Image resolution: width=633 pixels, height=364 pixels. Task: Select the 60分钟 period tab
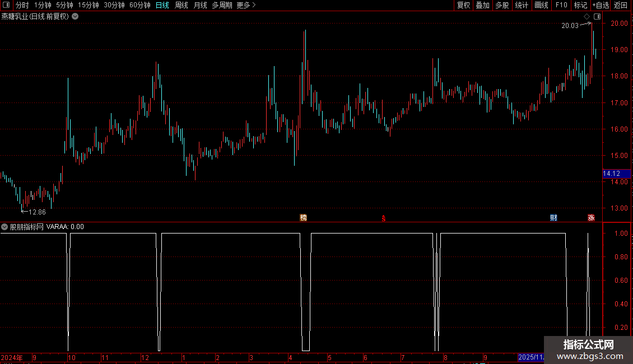[x=139, y=5]
